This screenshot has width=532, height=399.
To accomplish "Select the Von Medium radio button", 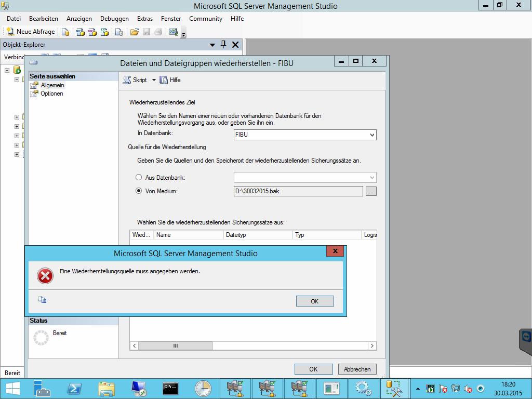I will click(139, 191).
